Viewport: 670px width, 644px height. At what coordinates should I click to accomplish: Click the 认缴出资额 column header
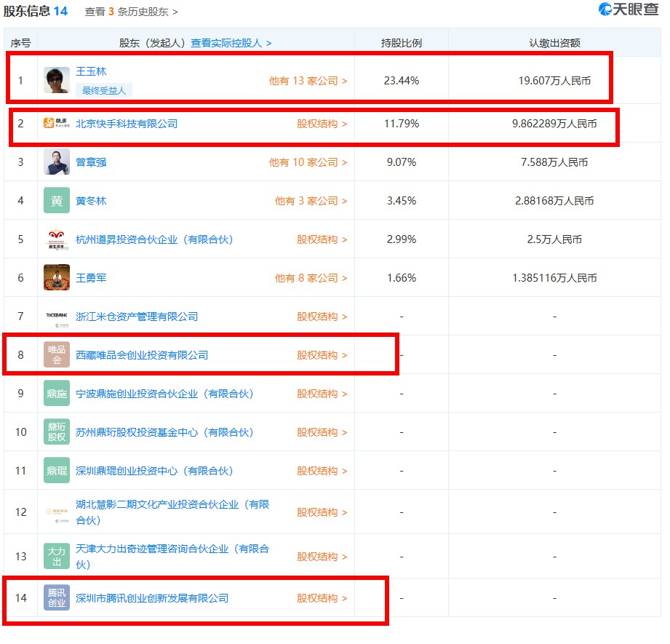[554, 43]
